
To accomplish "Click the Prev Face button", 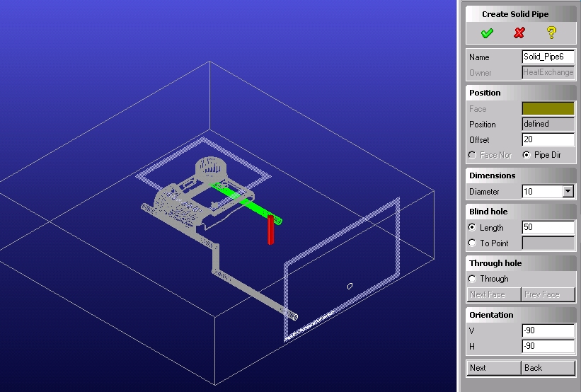I will tap(548, 294).
